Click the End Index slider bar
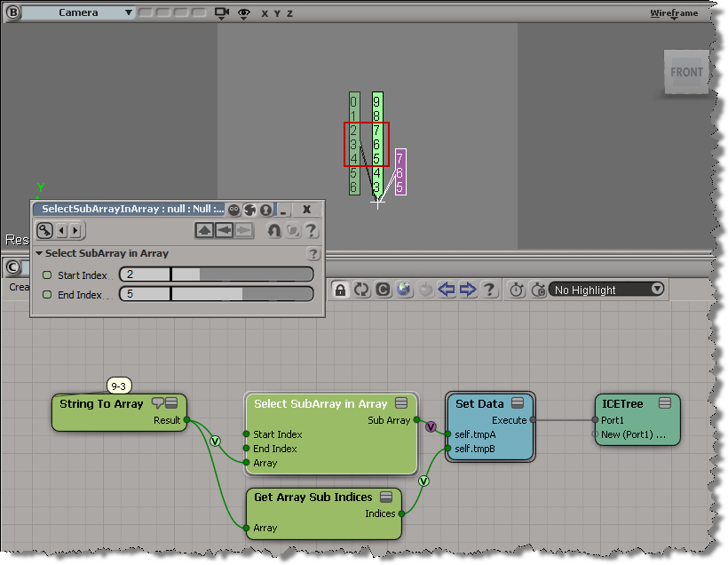Image resolution: width=728 pixels, height=565 pixels. (241, 294)
